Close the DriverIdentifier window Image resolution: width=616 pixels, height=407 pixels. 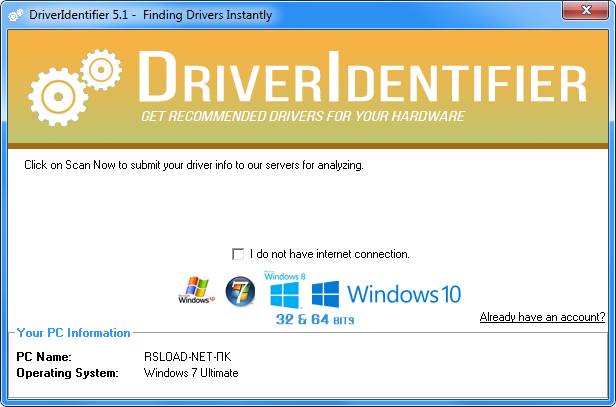click(586, 10)
